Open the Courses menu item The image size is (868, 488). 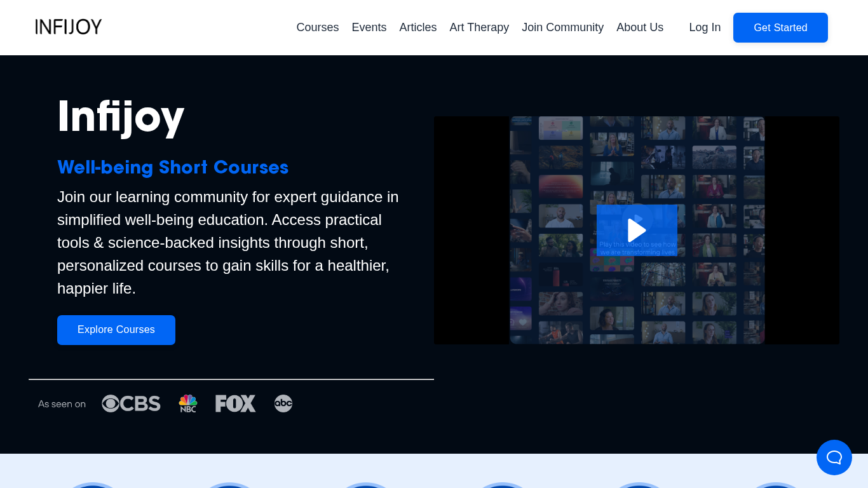317,27
